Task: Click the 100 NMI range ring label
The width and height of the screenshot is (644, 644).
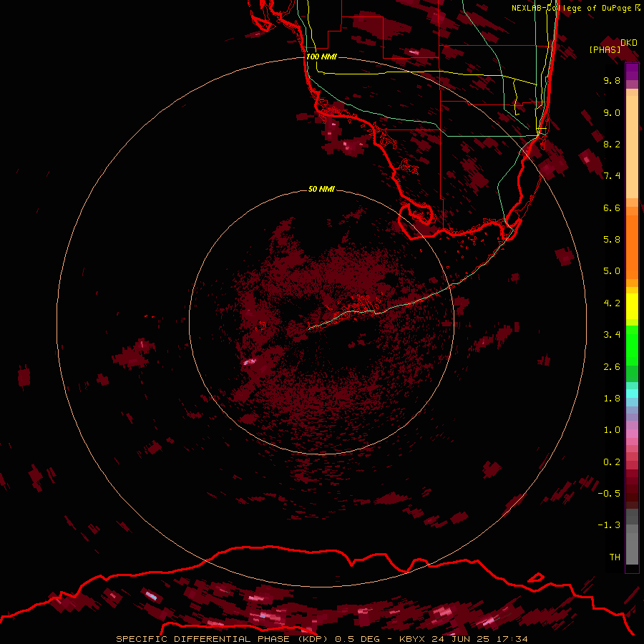Action: [x=321, y=57]
